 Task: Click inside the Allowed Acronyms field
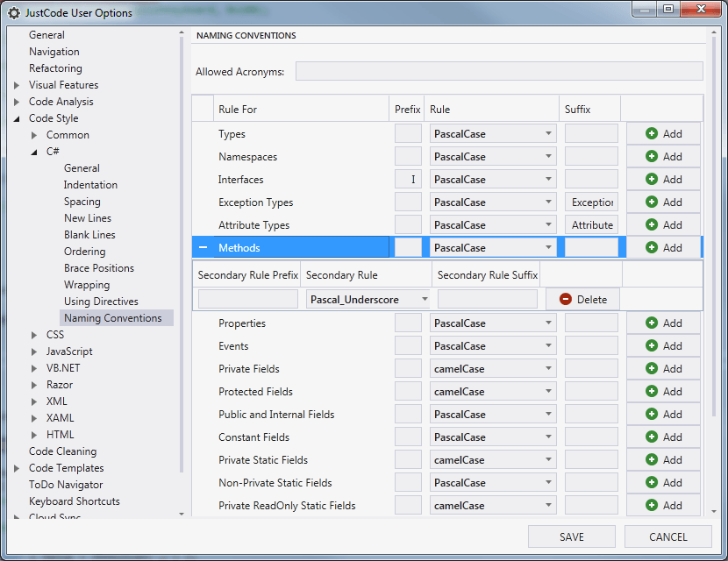(x=500, y=70)
